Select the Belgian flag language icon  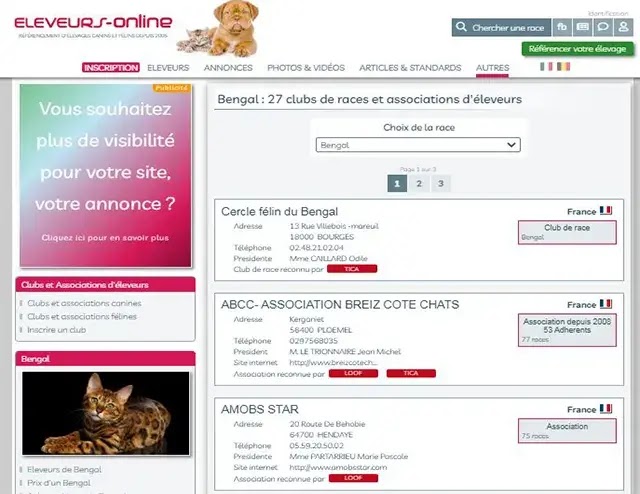coord(563,66)
